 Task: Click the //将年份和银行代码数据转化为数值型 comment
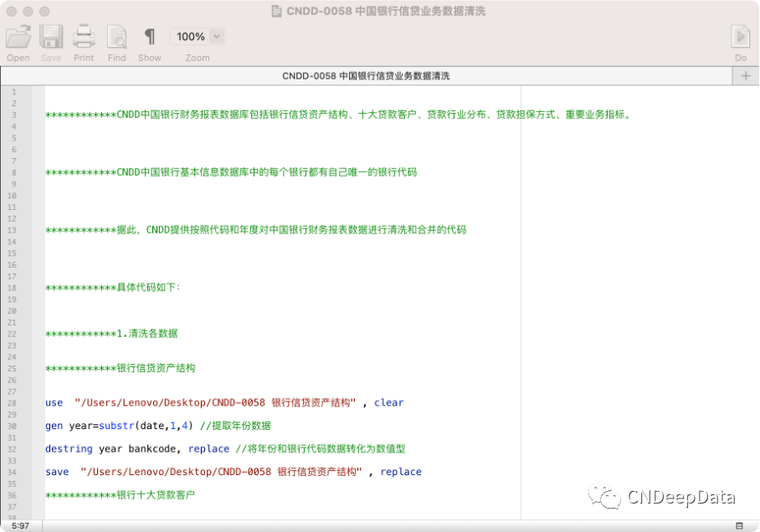click(x=321, y=448)
